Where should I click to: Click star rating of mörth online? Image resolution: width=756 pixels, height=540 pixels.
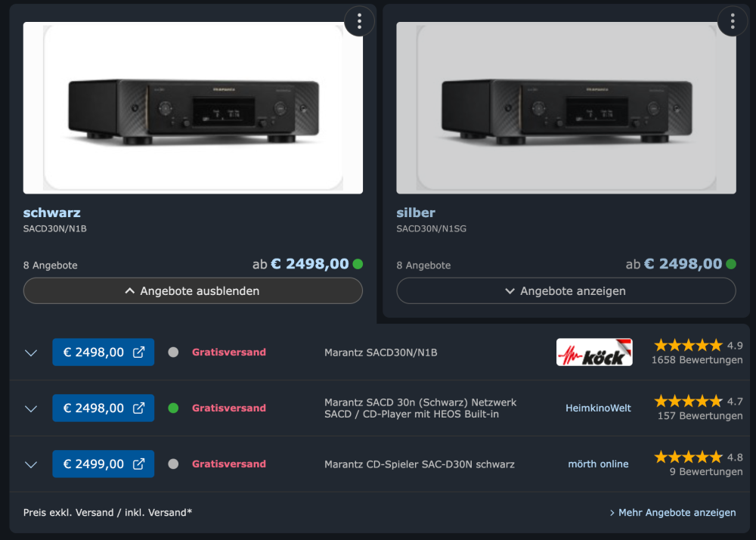click(688, 457)
